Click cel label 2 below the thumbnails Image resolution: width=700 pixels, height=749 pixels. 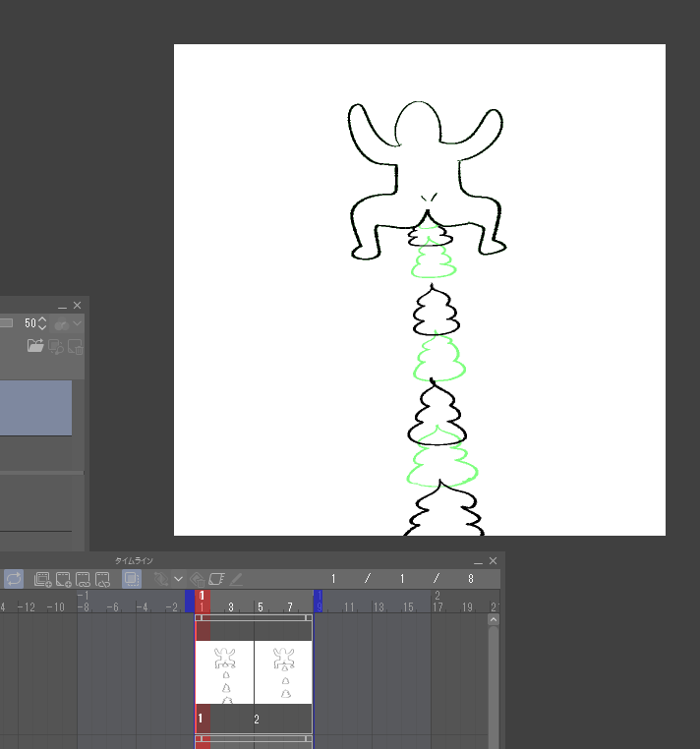point(257,719)
